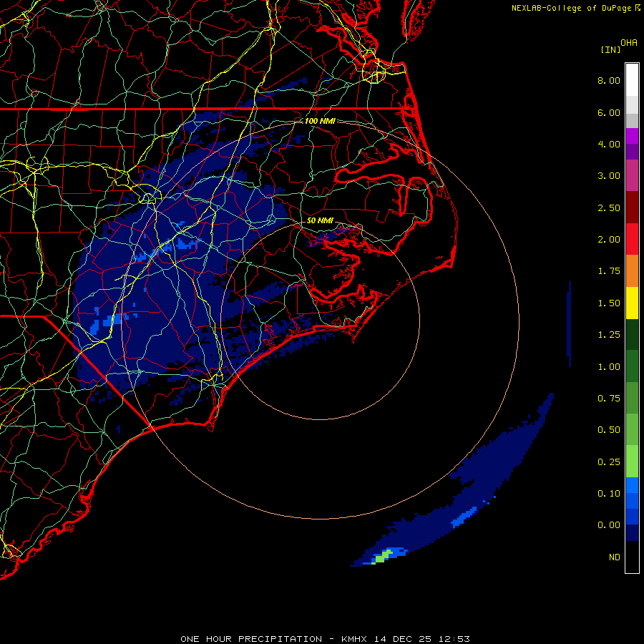
Task: Click the 1.75 legend value
Action: point(609,271)
